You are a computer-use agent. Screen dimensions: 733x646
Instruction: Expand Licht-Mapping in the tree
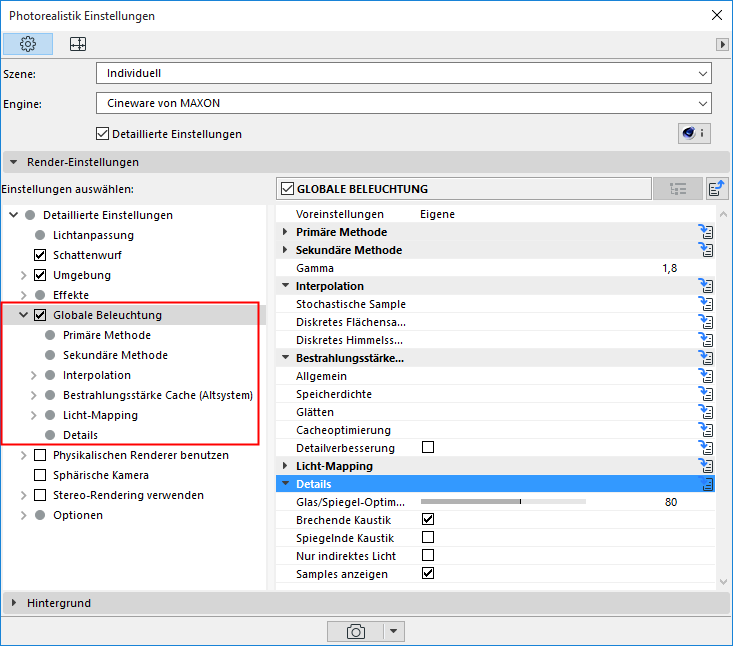tap(33, 415)
